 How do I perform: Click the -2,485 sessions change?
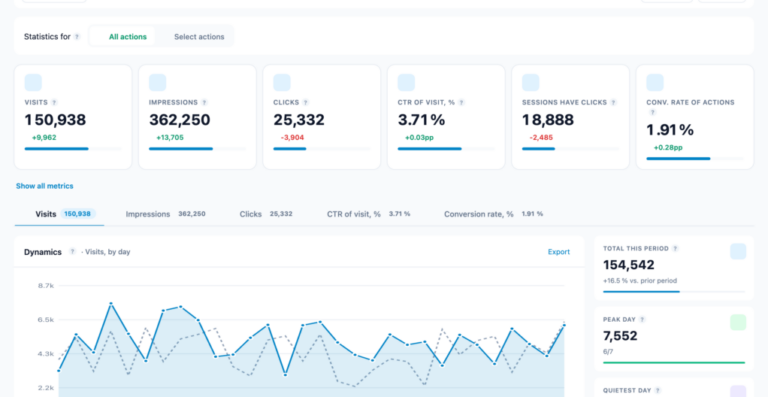coord(541,138)
